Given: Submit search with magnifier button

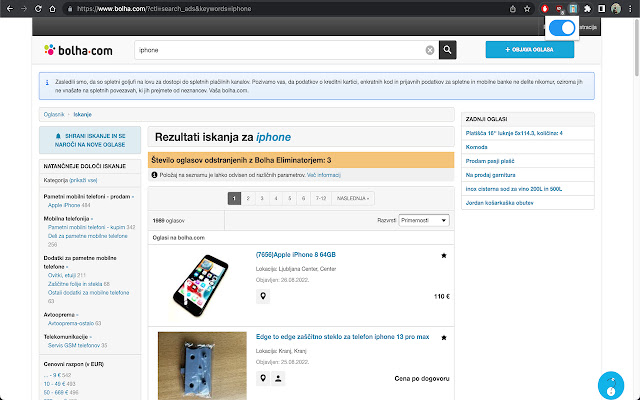Looking at the screenshot, I should tap(447, 50).
